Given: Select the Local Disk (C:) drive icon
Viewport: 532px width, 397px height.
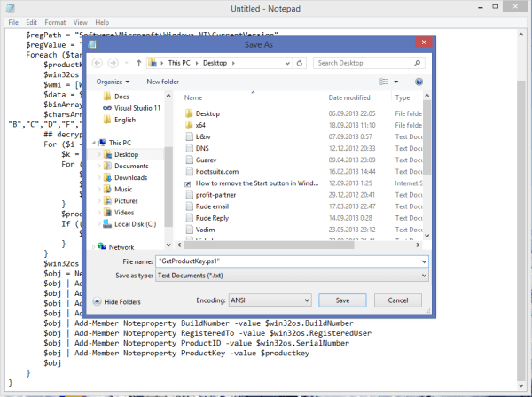Looking at the screenshot, I should [x=106, y=224].
